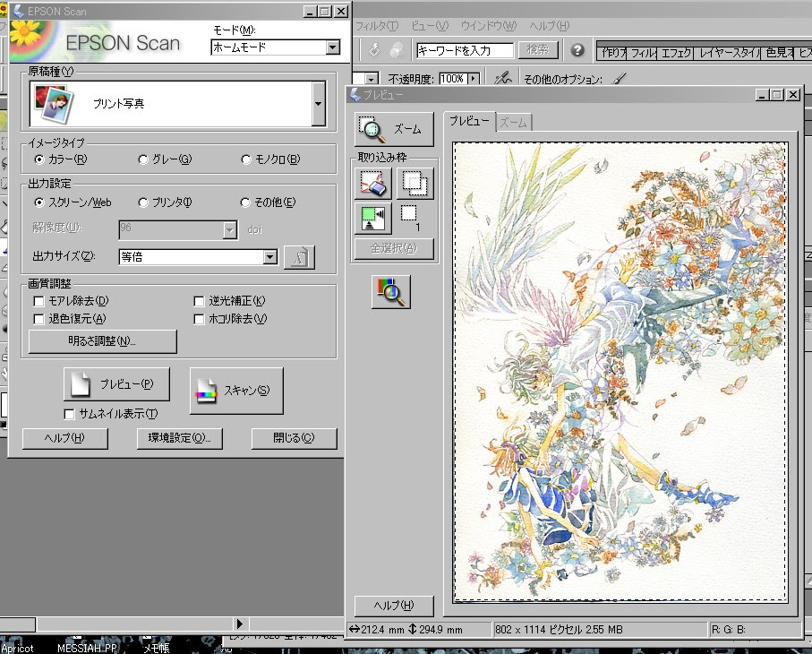Switch to プレビュー tab
This screenshot has width=812, height=654.
click(x=469, y=121)
